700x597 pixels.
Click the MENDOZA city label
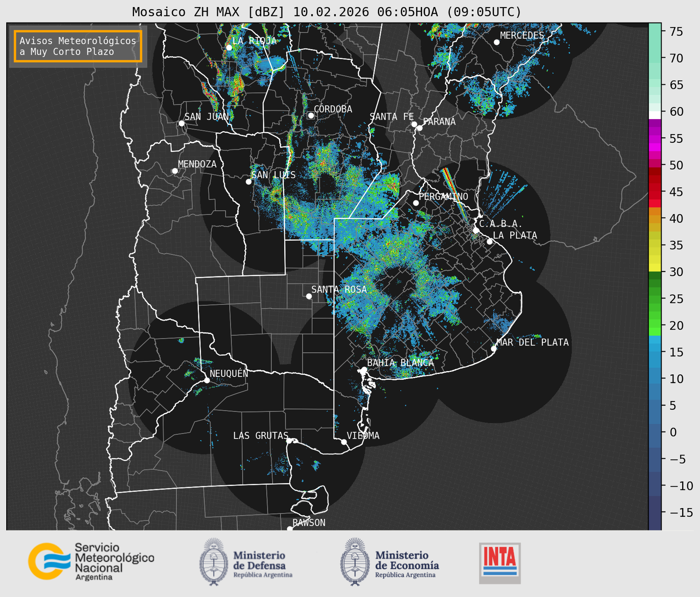[x=197, y=164]
